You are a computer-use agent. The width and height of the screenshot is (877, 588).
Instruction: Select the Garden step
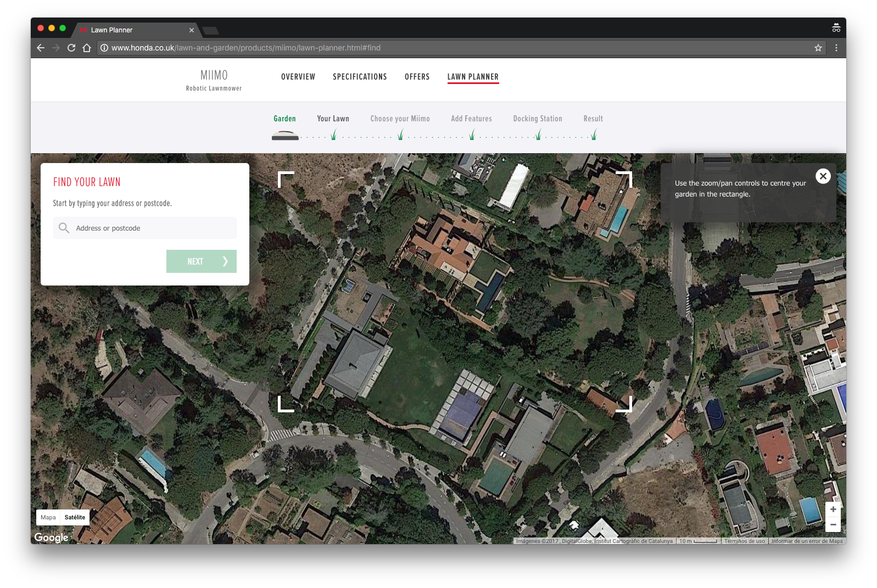284,119
